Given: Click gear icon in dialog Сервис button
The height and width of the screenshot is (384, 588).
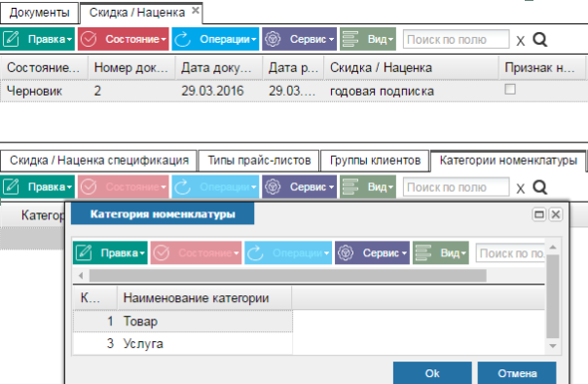Looking at the screenshot, I should click(346, 252).
